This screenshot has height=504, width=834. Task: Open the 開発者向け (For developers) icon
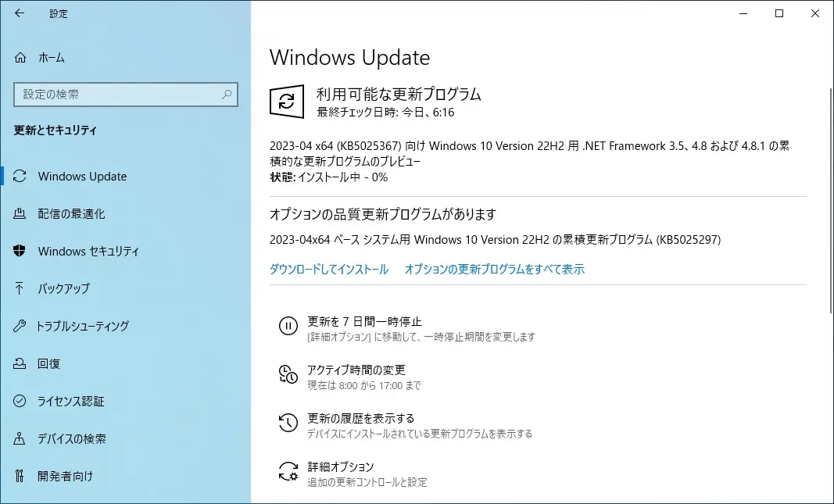(18, 476)
